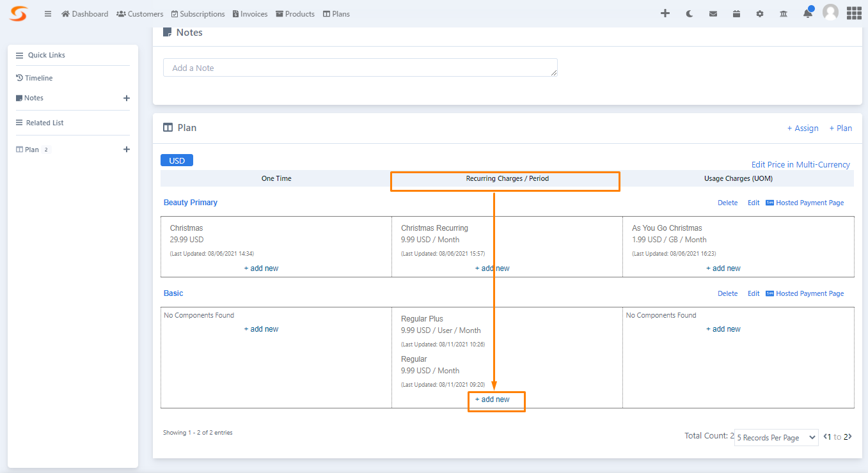The image size is (868, 473).
Task: Open the quick create plus icon
Action: 665,13
